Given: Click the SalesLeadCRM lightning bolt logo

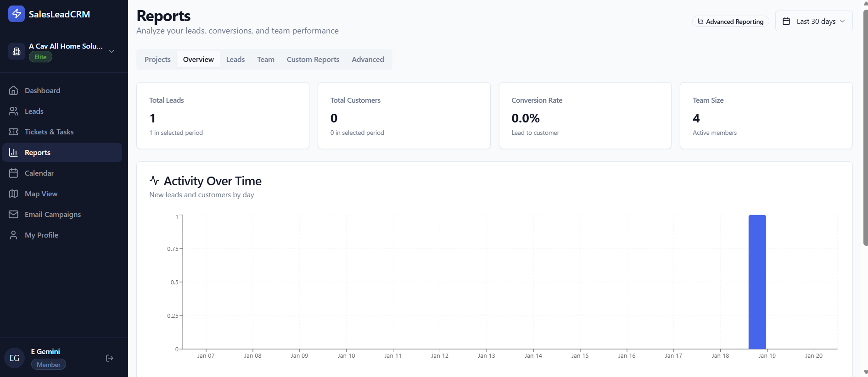Looking at the screenshot, I should [x=17, y=14].
